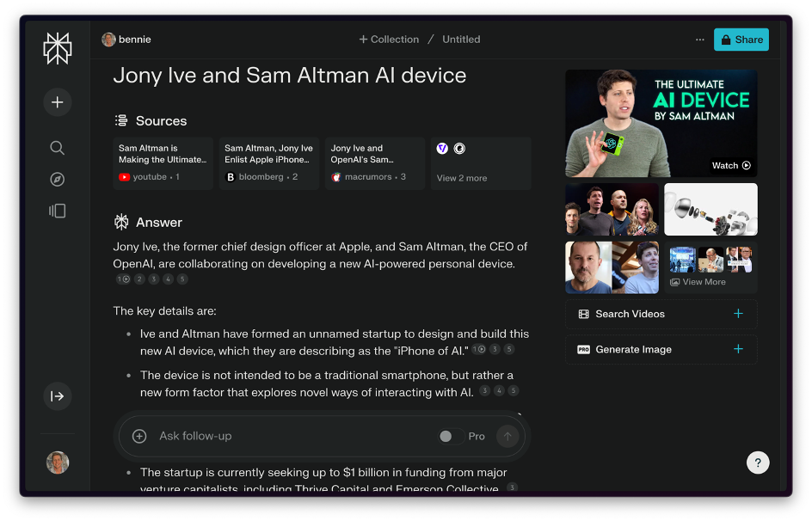The image size is (812, 521).
Task: Open the four people group thumbnail
Action: pyautogui.click(x=612, y=210)
